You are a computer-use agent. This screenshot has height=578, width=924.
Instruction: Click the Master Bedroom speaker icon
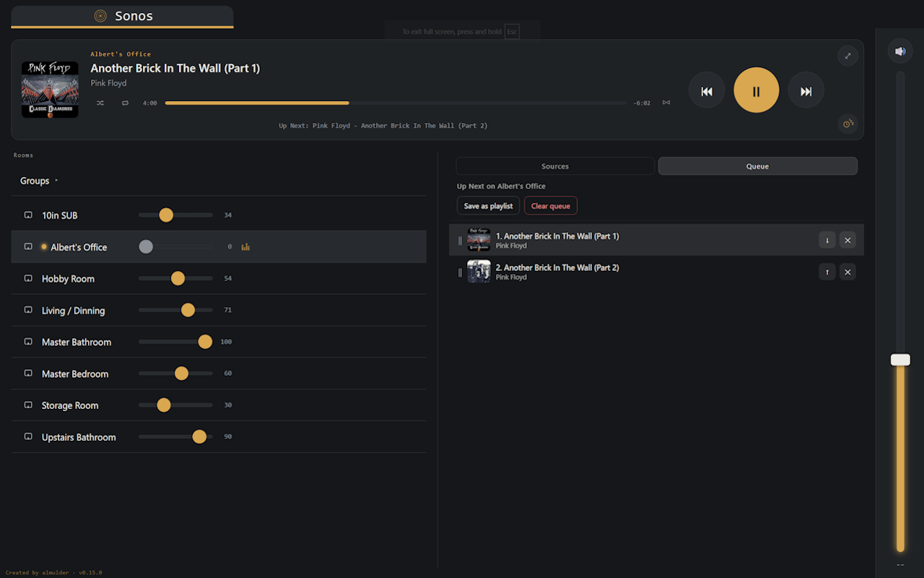[28, 374]
